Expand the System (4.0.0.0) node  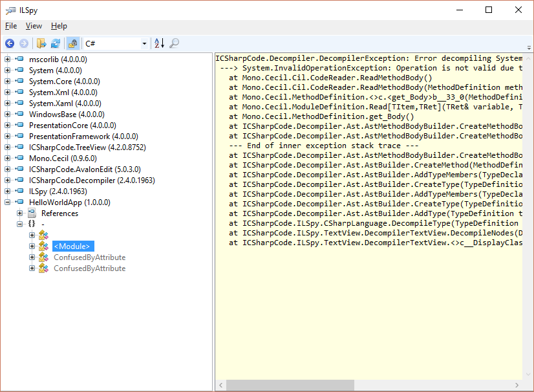pos(8,71)
